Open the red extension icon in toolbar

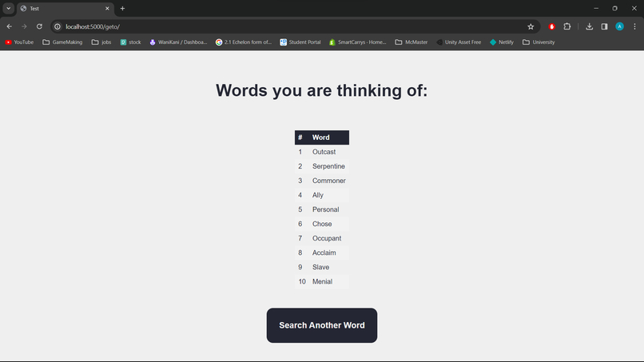pos(551,26)
